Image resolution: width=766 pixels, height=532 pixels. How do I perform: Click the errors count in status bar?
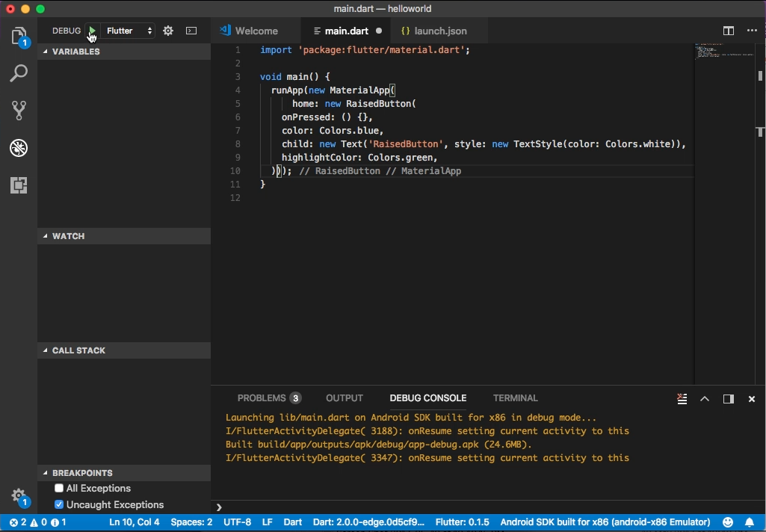18,522
